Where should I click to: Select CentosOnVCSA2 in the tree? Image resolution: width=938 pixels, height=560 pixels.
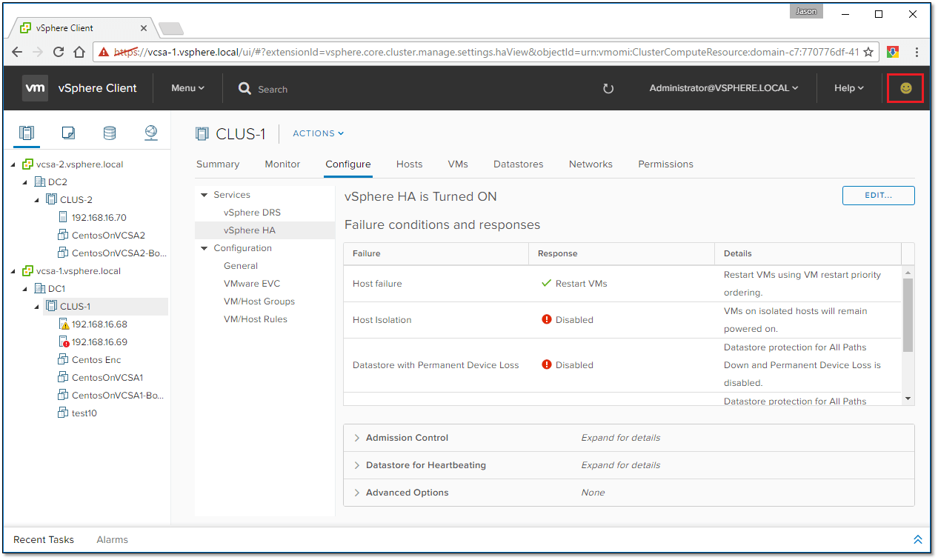(x=108, y=236)
